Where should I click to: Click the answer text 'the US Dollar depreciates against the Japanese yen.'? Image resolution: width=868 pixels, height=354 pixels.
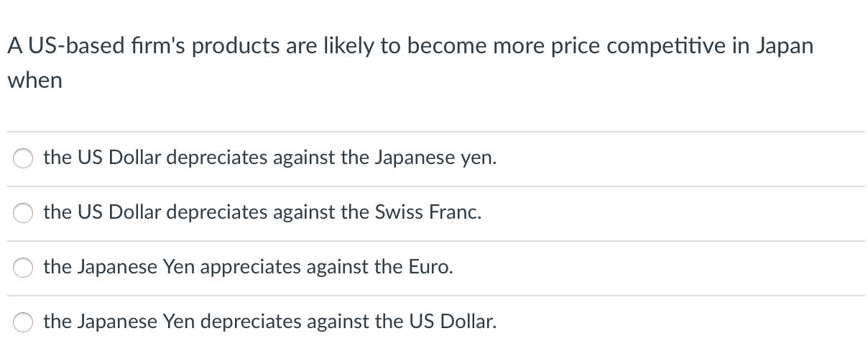point(269,158)
